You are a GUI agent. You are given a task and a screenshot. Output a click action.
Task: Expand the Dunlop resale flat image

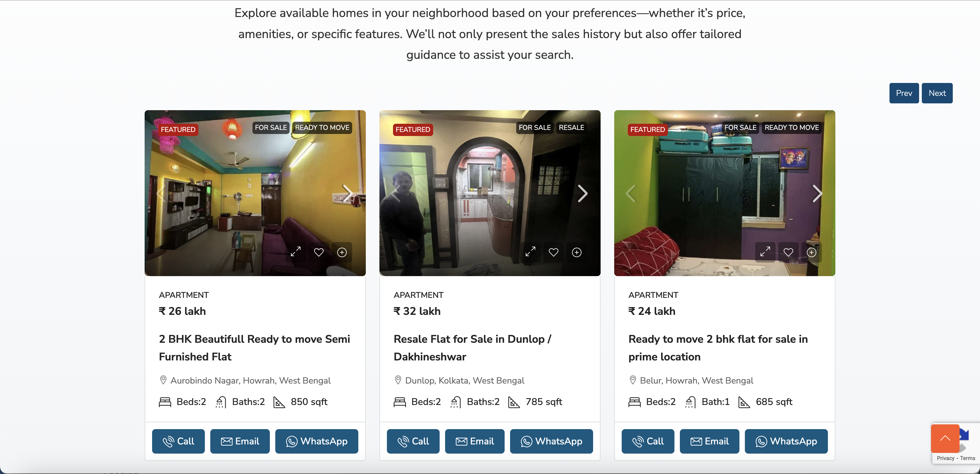click(530, 252)
